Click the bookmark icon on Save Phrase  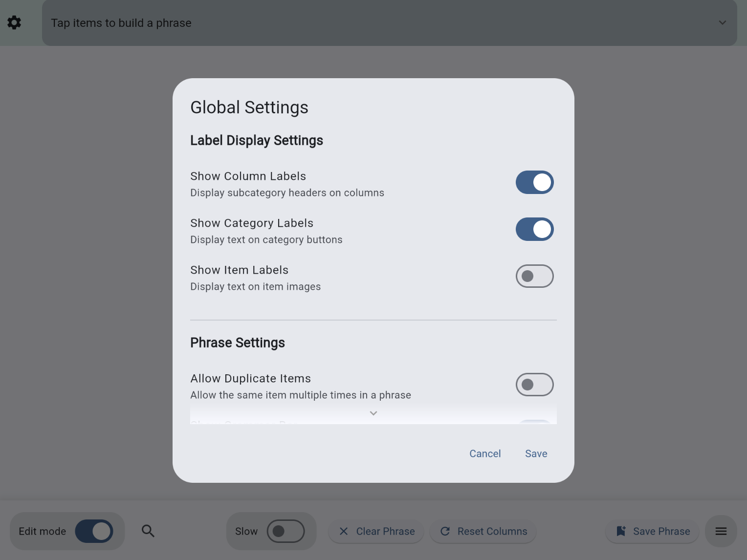(x=621, y=531)
